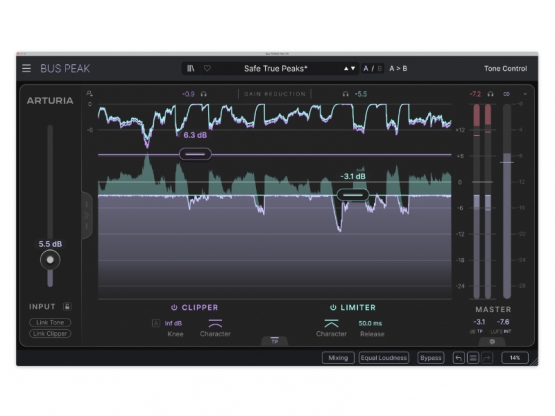Click the -7.6 LUFS INT readout
Screen dimensions: 555x416
[503, 322]
